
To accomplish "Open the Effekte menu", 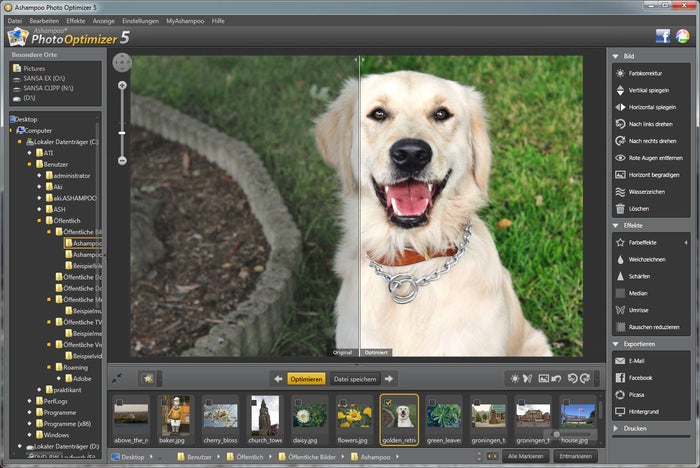I will pos(76,20).
